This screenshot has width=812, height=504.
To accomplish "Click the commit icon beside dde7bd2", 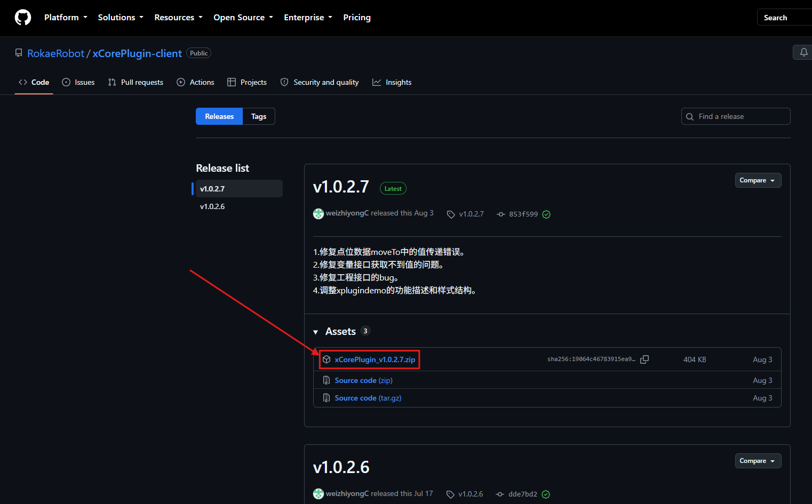I will pos(500,494).
